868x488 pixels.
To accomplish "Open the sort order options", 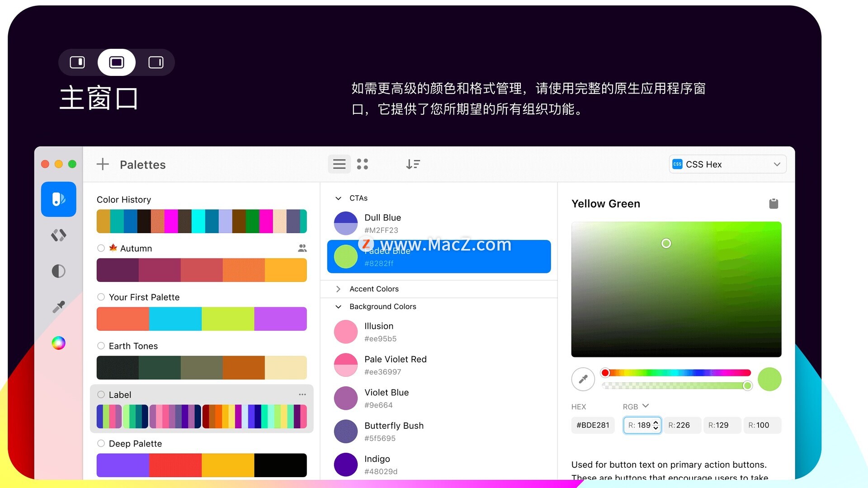I will click(x=413, y=164).
